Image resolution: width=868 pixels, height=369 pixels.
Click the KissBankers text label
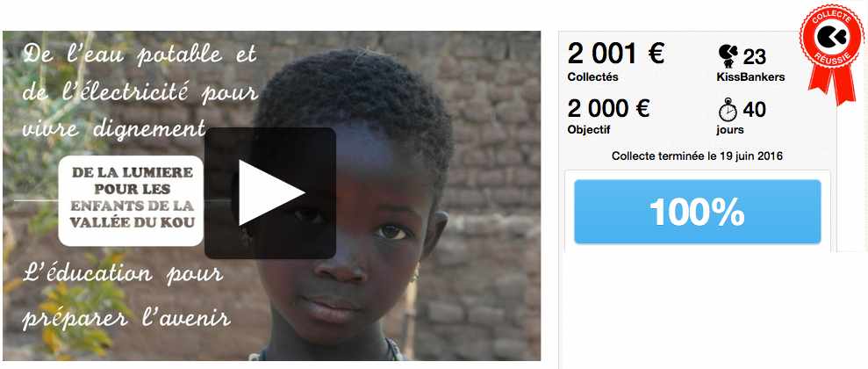[750, 77]
